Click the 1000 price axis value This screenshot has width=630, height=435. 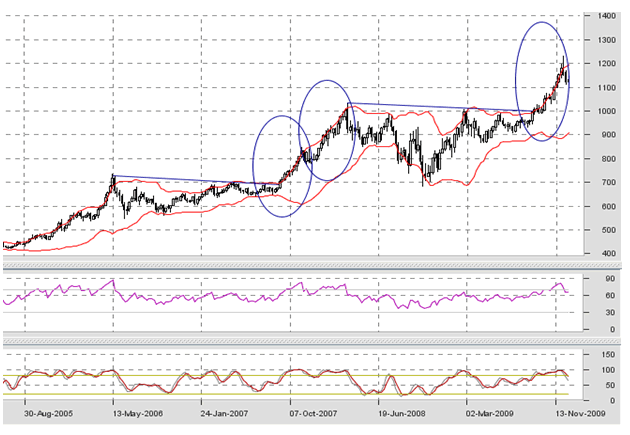tap(607, 111)
